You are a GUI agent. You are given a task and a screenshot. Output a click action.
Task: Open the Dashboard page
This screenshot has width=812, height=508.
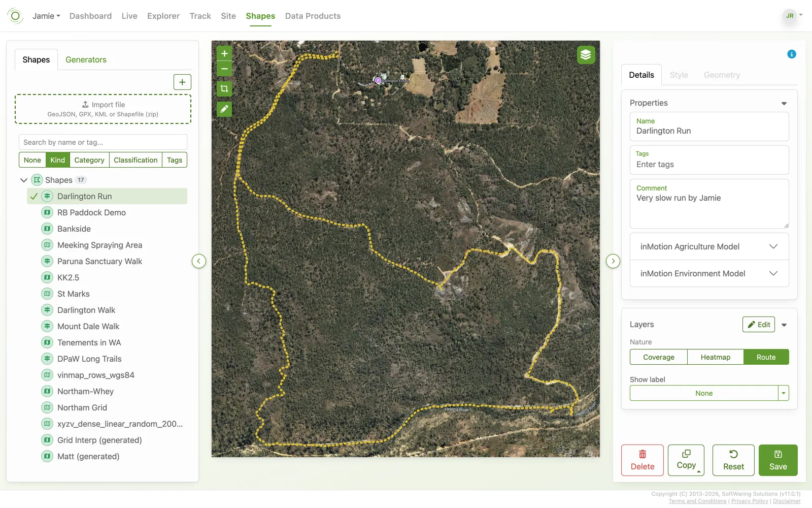[90, 16]
